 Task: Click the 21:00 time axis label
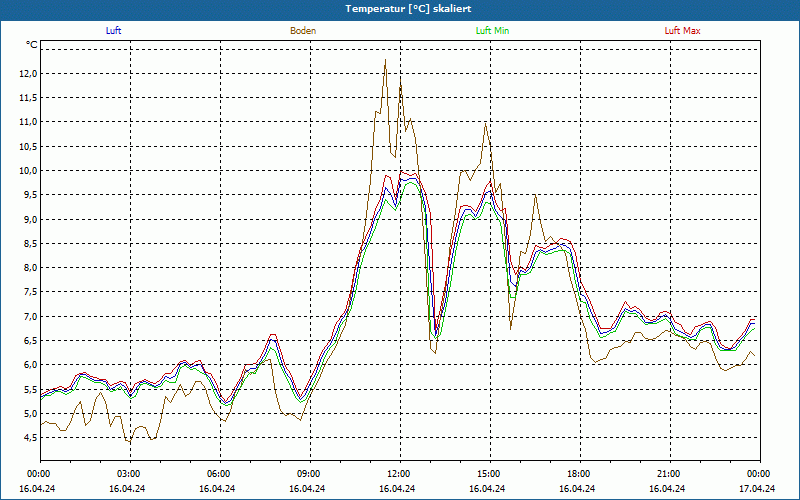667,474
